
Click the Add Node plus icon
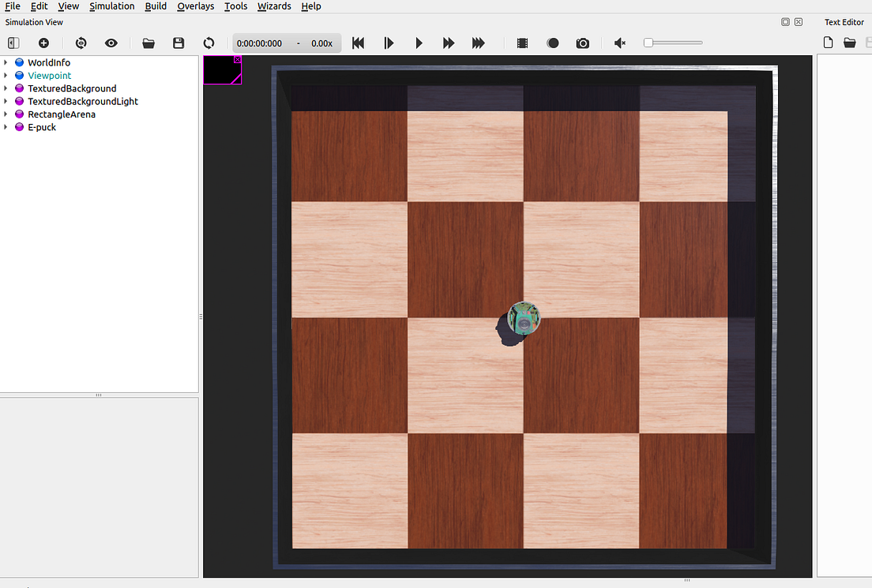(x=43, y=43)
